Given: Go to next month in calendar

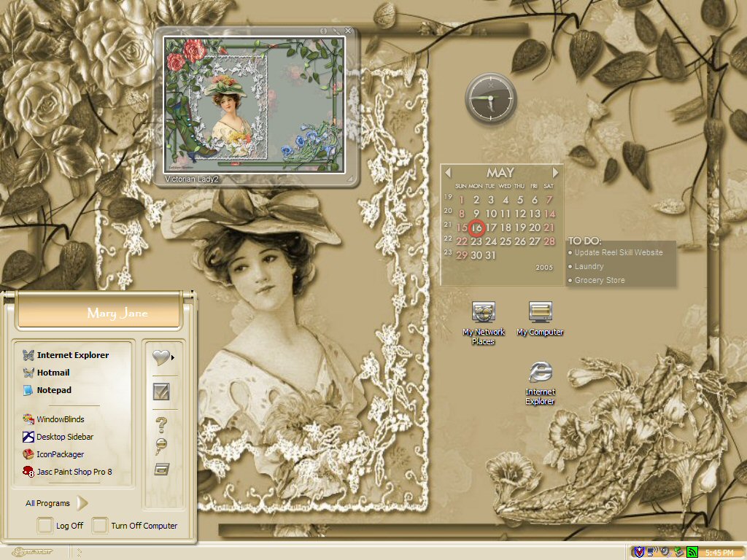Looking at the screenshot, I should click(x=555, y=172).
